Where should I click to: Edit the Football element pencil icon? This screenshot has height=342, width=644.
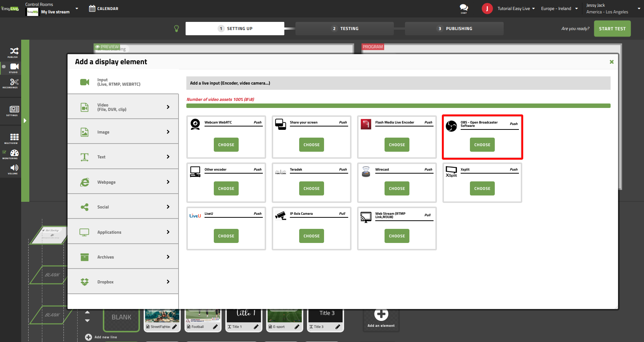click(215, 327)
